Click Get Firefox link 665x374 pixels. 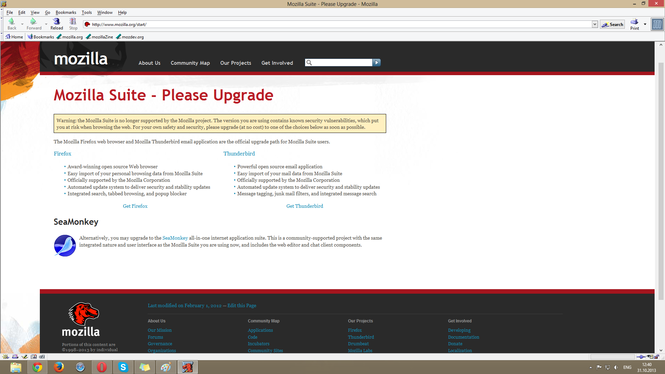click(135, 206)
